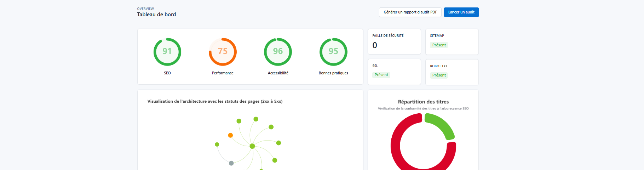Viewport: 644px width, 170px height.
Task: Click the Sitemap 'Présent' status badge
Action: [439, 45]
